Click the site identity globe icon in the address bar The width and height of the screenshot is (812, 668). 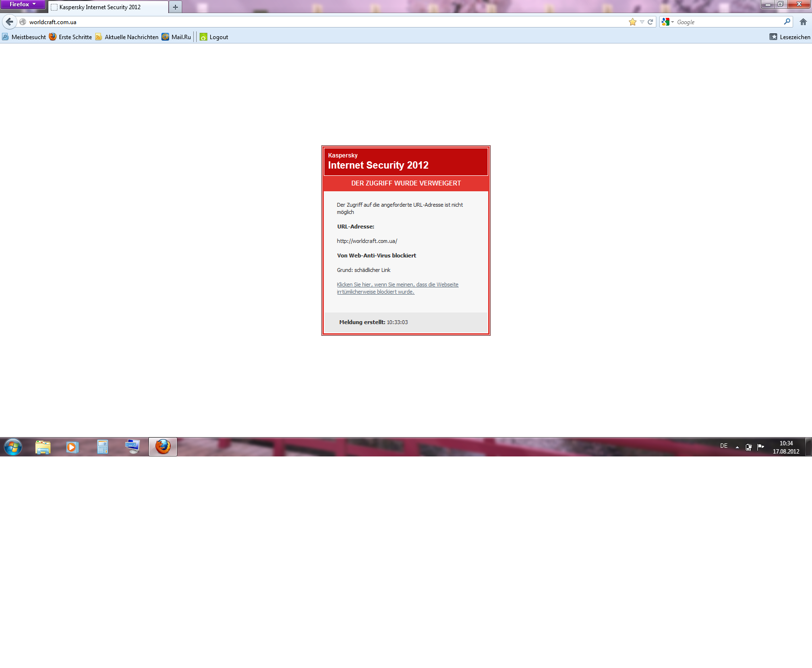[x=23, y=22]
